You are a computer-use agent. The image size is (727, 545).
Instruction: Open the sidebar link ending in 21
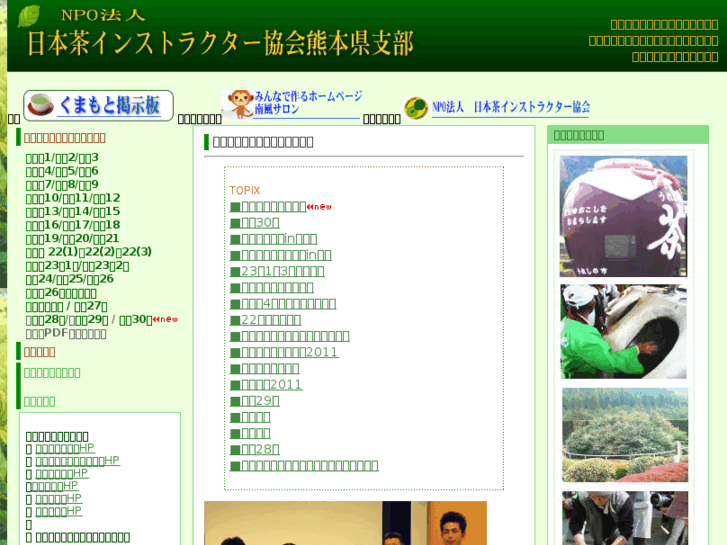106,238
